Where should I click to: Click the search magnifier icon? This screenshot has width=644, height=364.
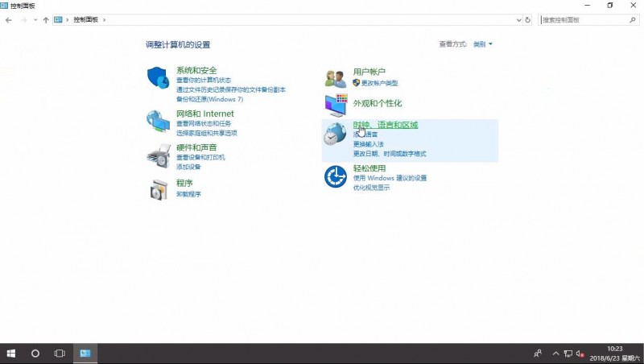pyautogui.click(x=633, y=19)
